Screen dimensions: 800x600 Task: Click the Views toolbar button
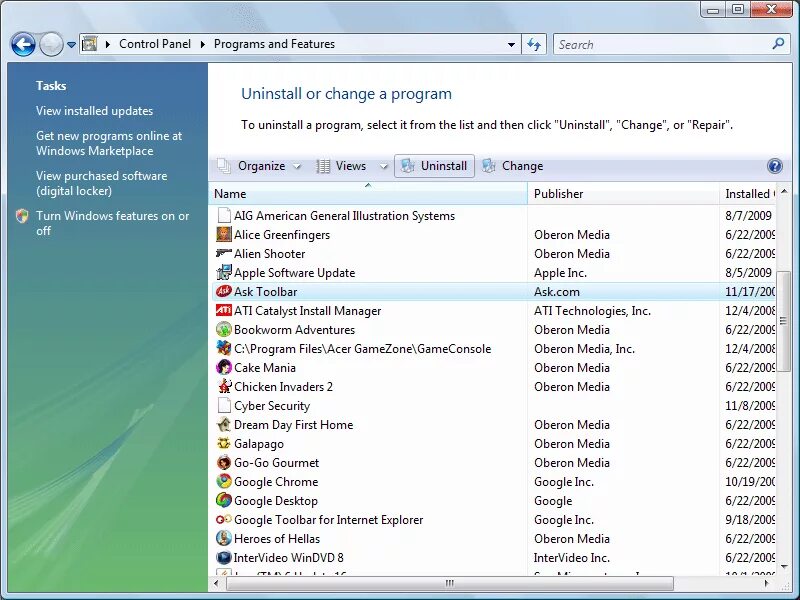point(341,166)
